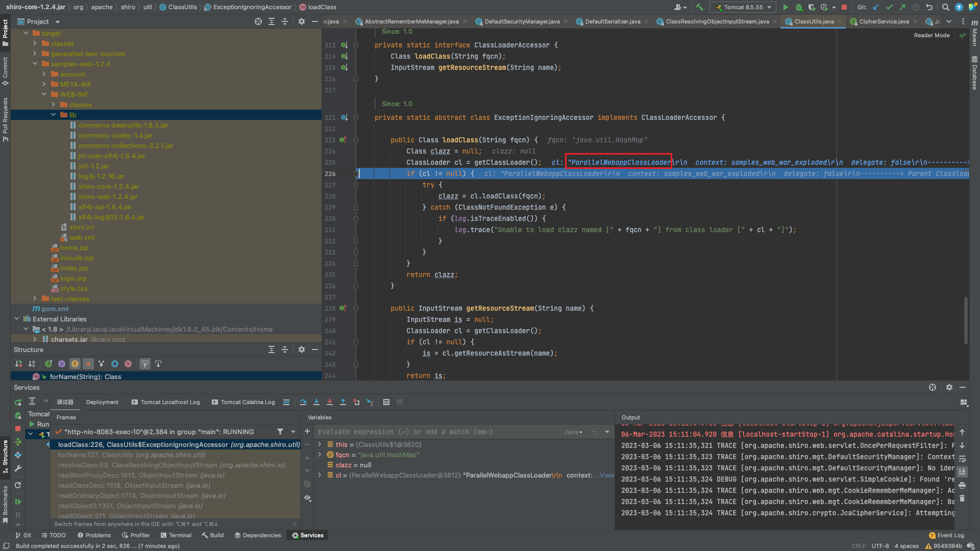Toggle Sort Alphabetically in Structure

click(32, 364)
